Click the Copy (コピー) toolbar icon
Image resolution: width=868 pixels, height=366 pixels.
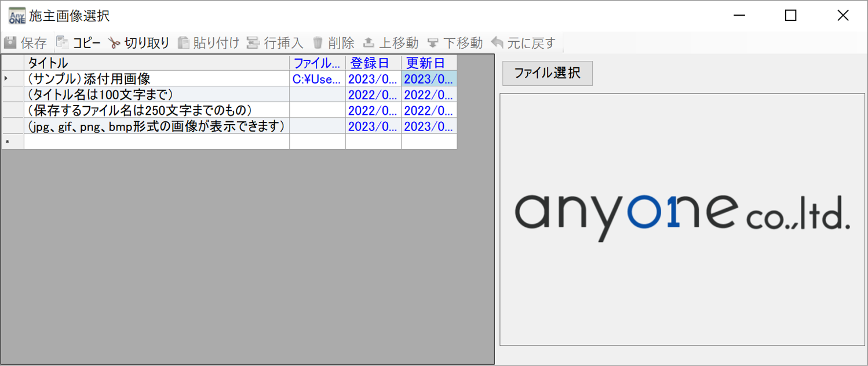point(62,43)
